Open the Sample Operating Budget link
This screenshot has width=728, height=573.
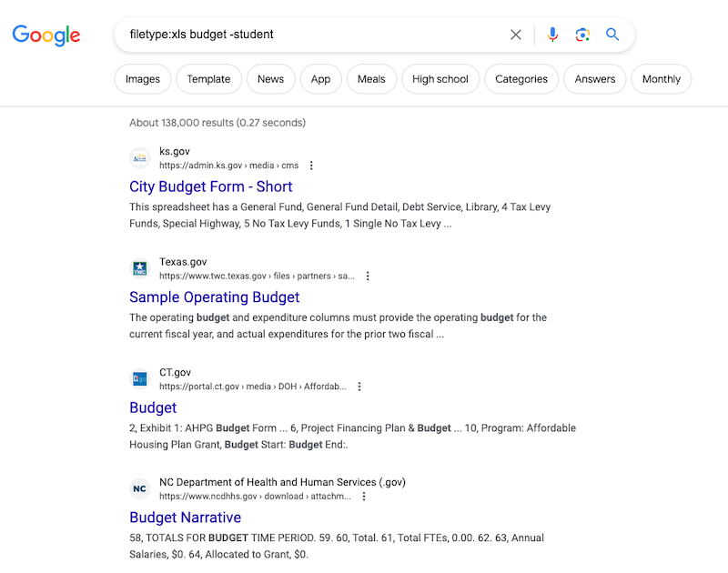214,297
